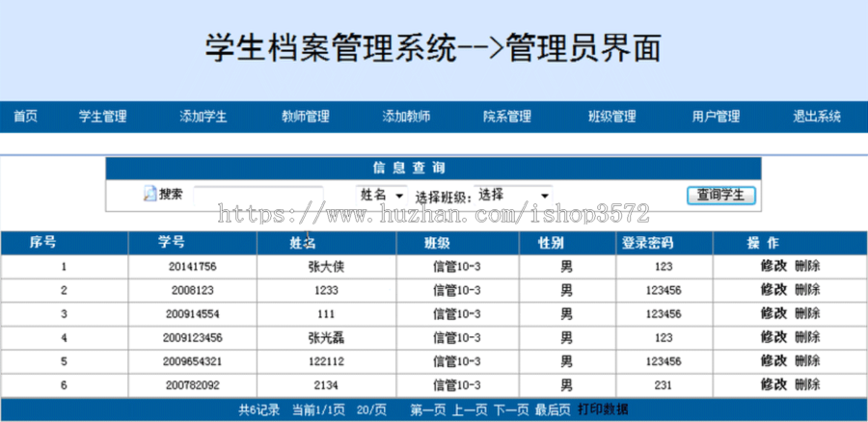
Task: Select 教师管理 from the nav bar
Action: [x=306, y=117]
